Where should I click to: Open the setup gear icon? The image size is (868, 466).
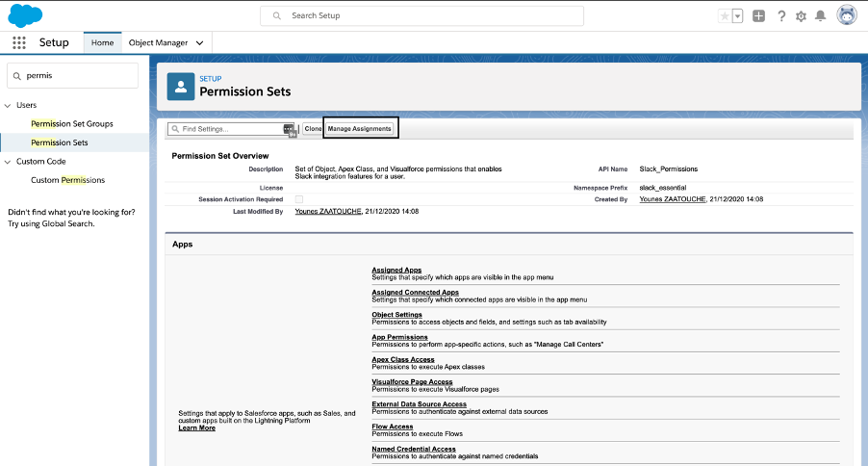click(x=801, y=16)
